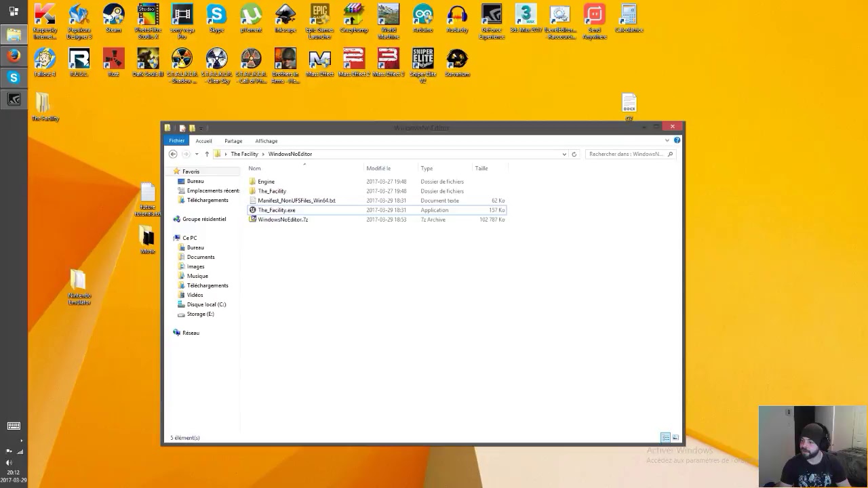Open Explorer help question mark icon
This screenshot has height=488, width=868.
(x=677, y=140)
